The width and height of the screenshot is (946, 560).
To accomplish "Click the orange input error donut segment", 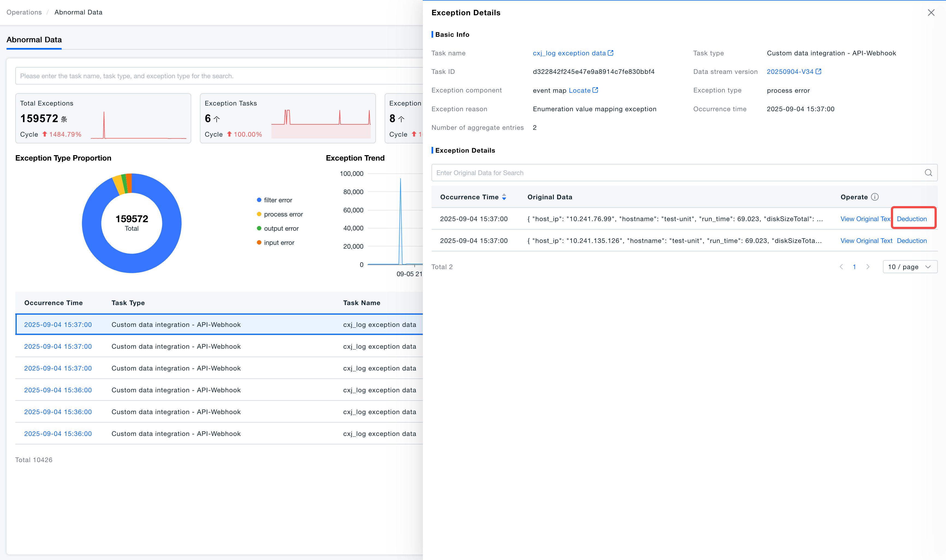I will (129, 183).
